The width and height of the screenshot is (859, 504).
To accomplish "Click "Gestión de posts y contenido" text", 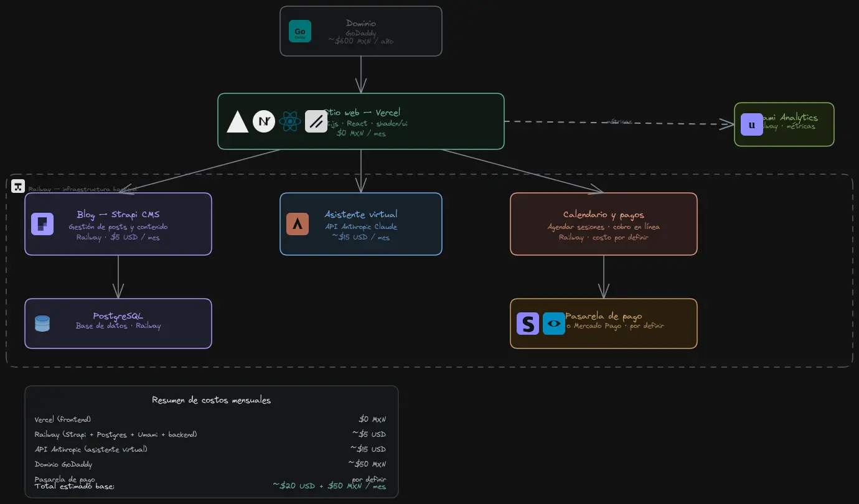I will 118,226.
